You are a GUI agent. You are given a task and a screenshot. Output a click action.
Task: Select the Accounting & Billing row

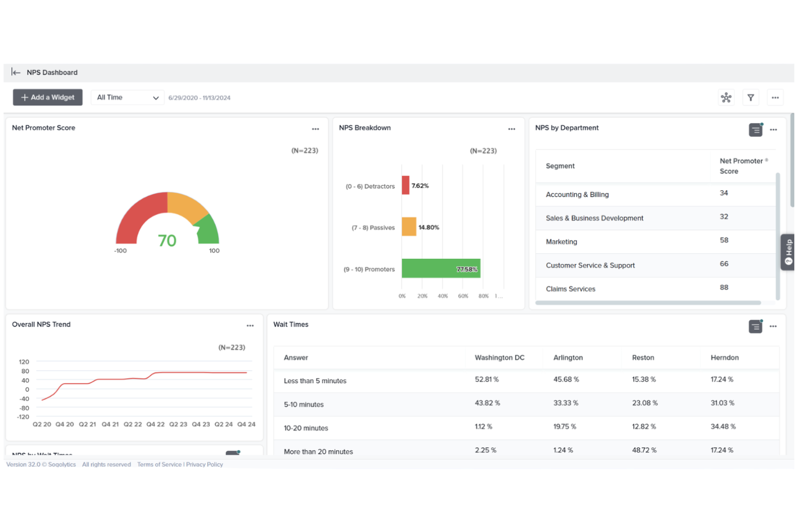[656, 195]
